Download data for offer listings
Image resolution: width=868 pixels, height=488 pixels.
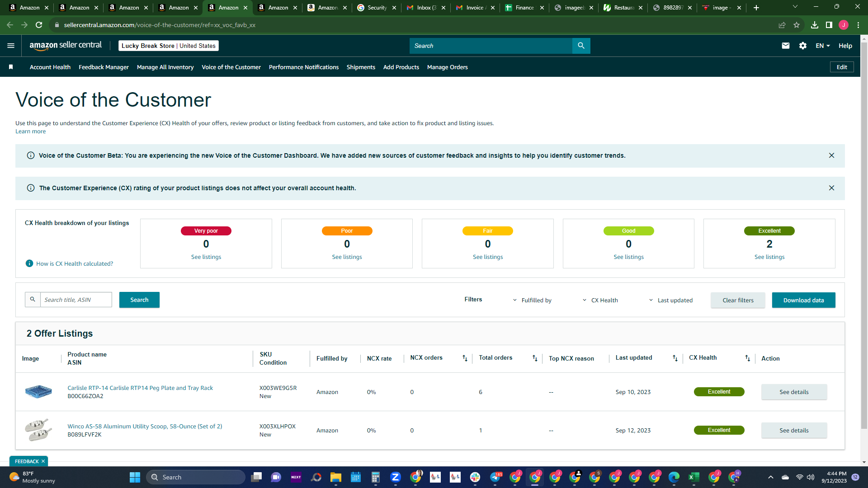pyautogui.click(x=803, y=300)
